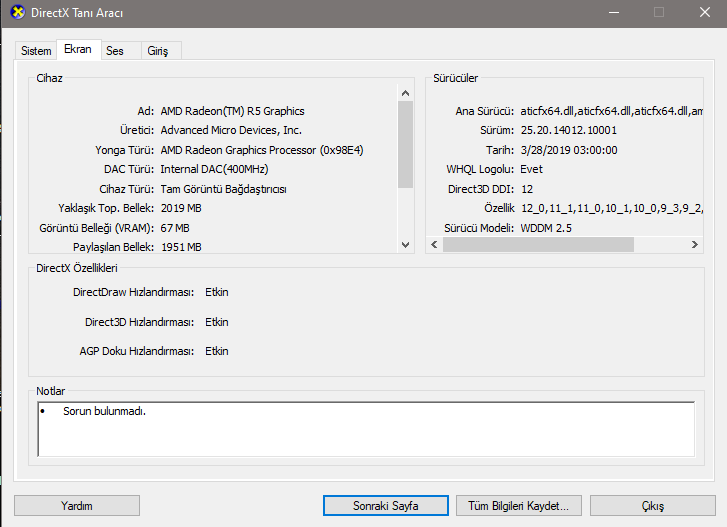Click driver version 25.20.14012.10001
The width and height of the screenshot is (727, 527).
point(569,130)
